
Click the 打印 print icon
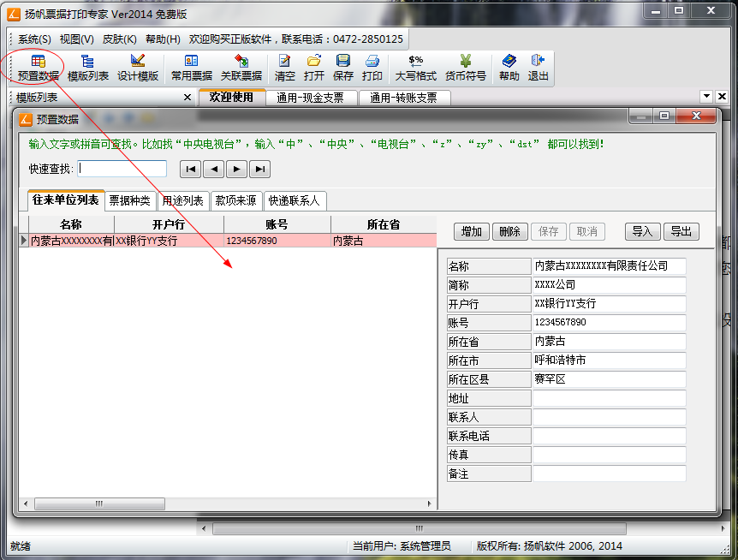coord(372,68)
